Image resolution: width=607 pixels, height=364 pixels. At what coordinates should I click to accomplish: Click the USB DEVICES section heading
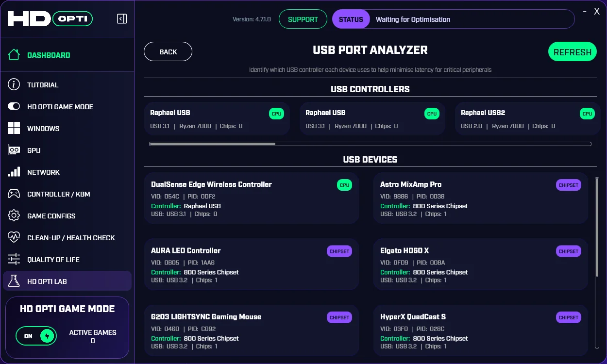370,159
